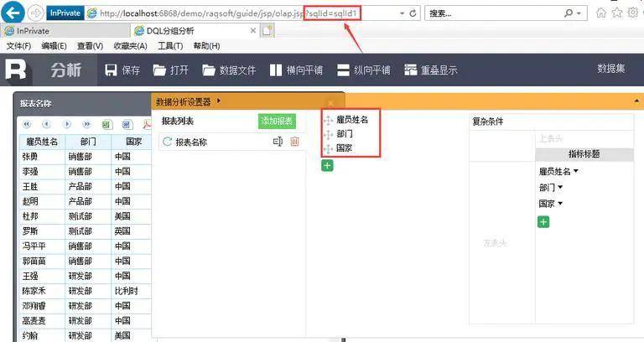644x342 pixels.
Task: Export report to Word icon
Action: [x=127, y=124]
